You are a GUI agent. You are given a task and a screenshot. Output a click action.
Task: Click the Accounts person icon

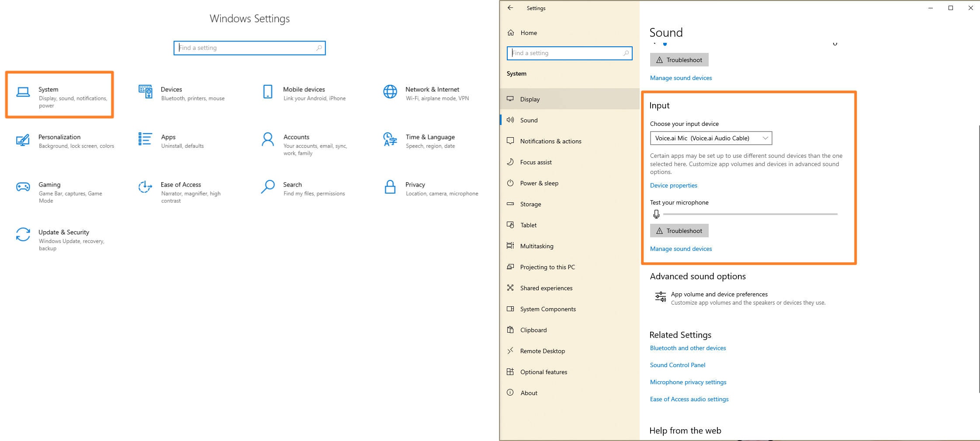coord(268,139)
